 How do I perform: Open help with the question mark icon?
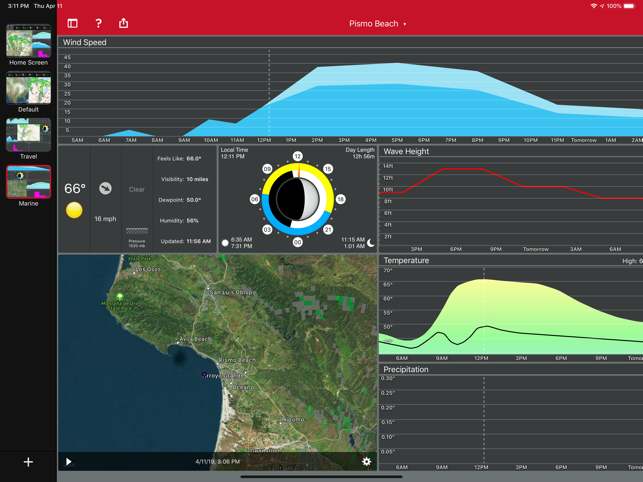coord(98,23)
